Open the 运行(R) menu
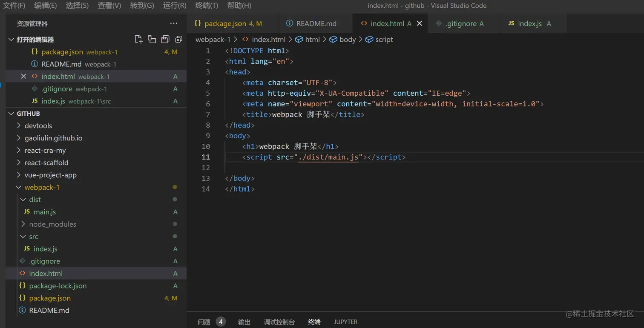Viewport: 644px width, 328px height. (x=175, y=6)
